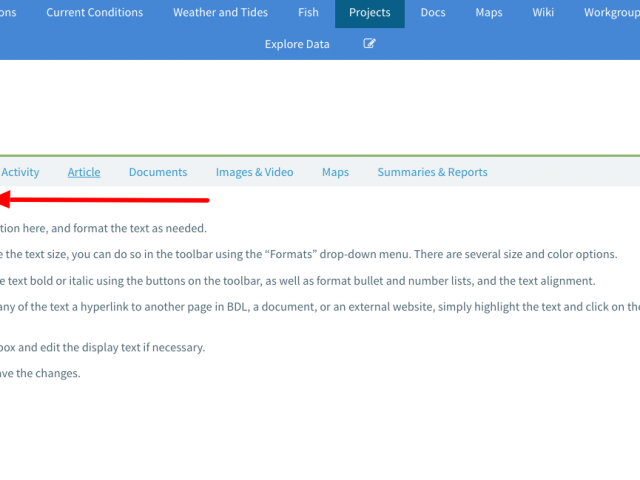Switch to the Article tab
The image size is (640, 480).
tap(84, 172)
